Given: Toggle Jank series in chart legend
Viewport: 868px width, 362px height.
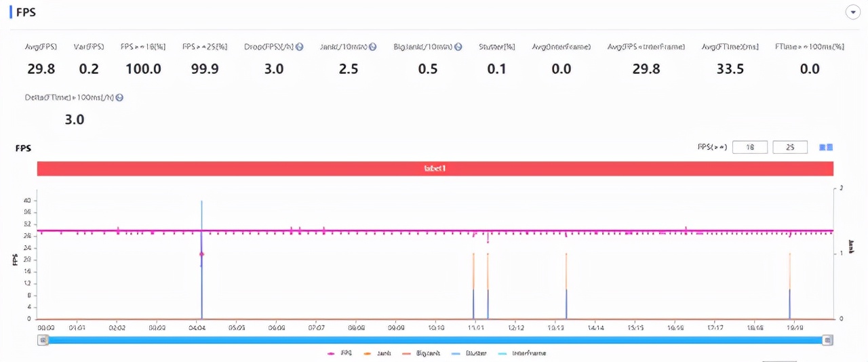Looking at the screenshot, I should click(x=378, y=353).
